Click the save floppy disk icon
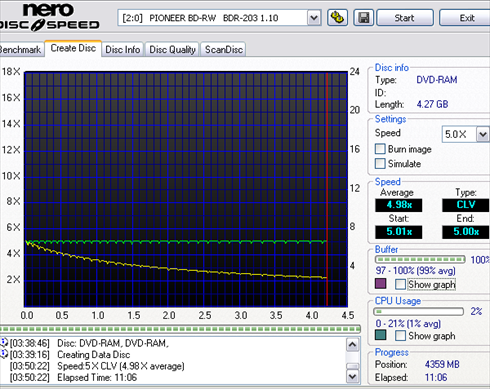This screenshot has width=490, height=389. (364, 17)
